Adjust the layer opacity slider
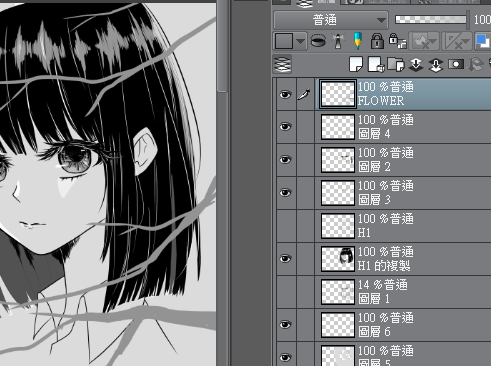 click(x=431, y=20)
